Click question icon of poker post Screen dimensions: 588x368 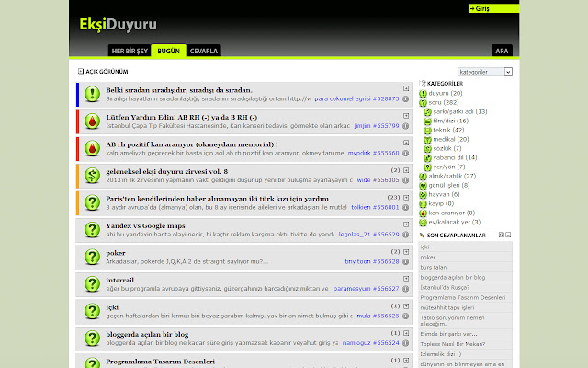click(x=92, y=257)
